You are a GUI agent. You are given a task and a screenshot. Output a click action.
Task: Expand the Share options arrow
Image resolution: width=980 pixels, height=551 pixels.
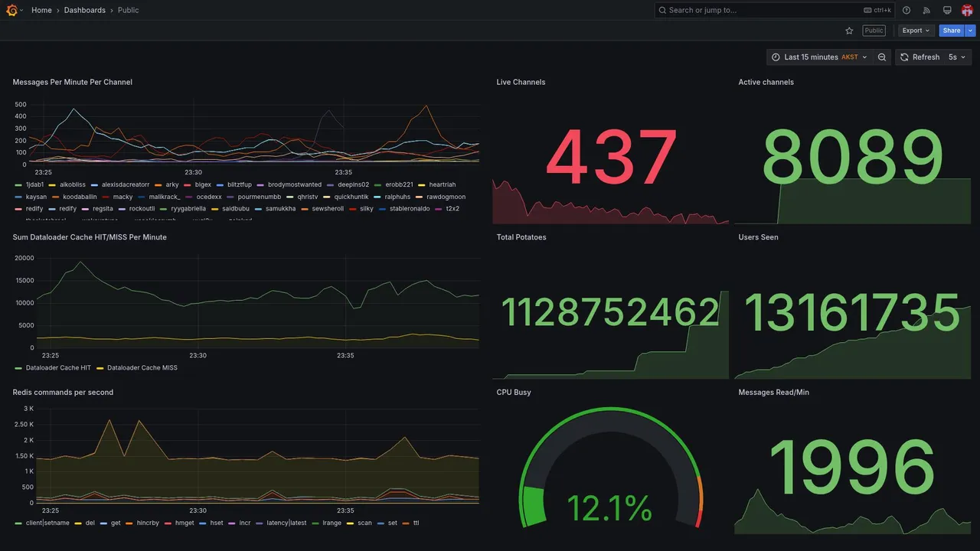[x=971, y=31]
